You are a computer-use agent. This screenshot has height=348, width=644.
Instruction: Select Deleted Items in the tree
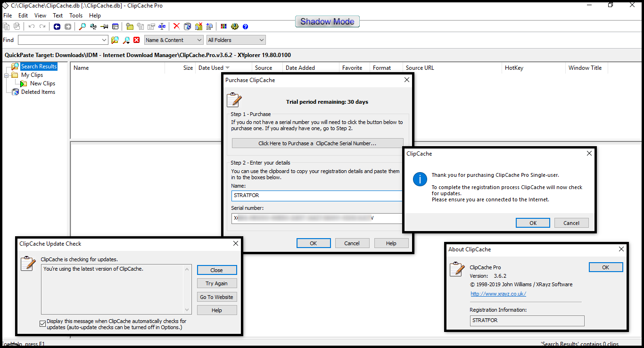click(38, 92)
